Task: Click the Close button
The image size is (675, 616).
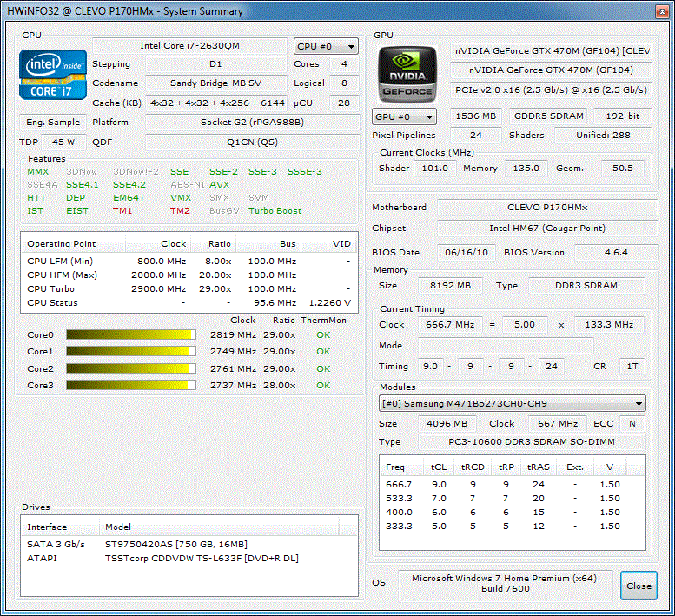Action: (x=639, y=586)
